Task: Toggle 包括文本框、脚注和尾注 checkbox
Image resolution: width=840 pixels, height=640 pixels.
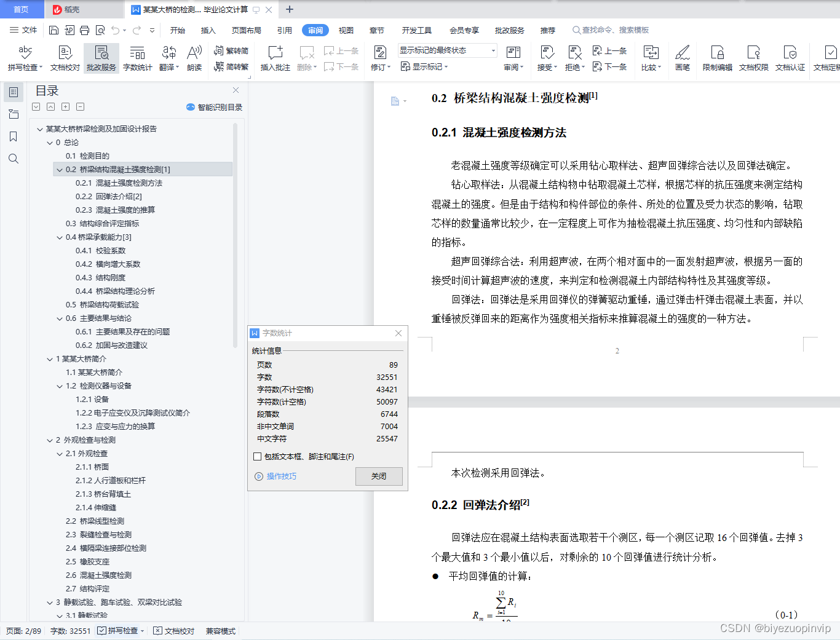Action: coord(258,457)
